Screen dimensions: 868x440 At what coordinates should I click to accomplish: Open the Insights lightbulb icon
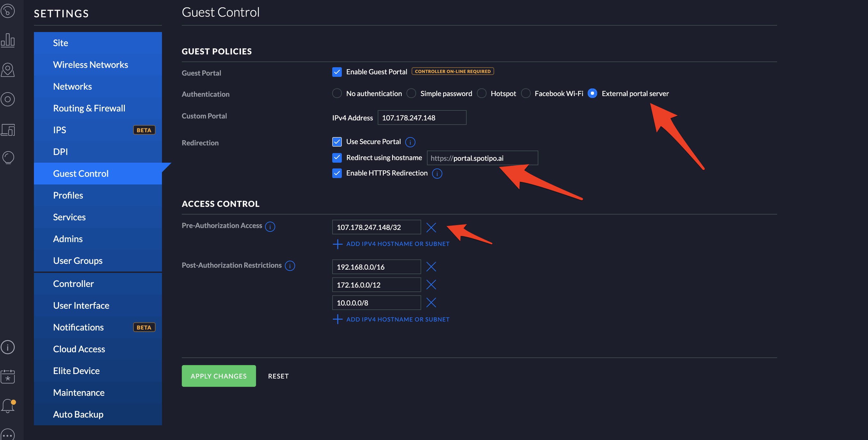pos(8,158)
